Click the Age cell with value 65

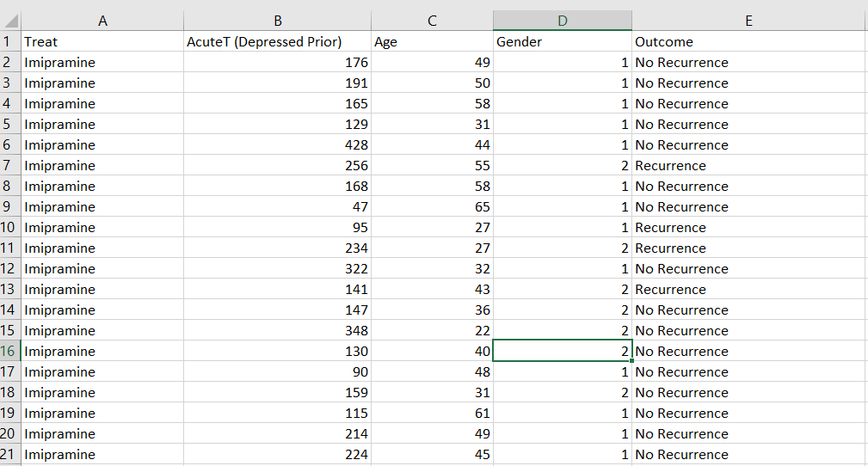pos(432,207)
